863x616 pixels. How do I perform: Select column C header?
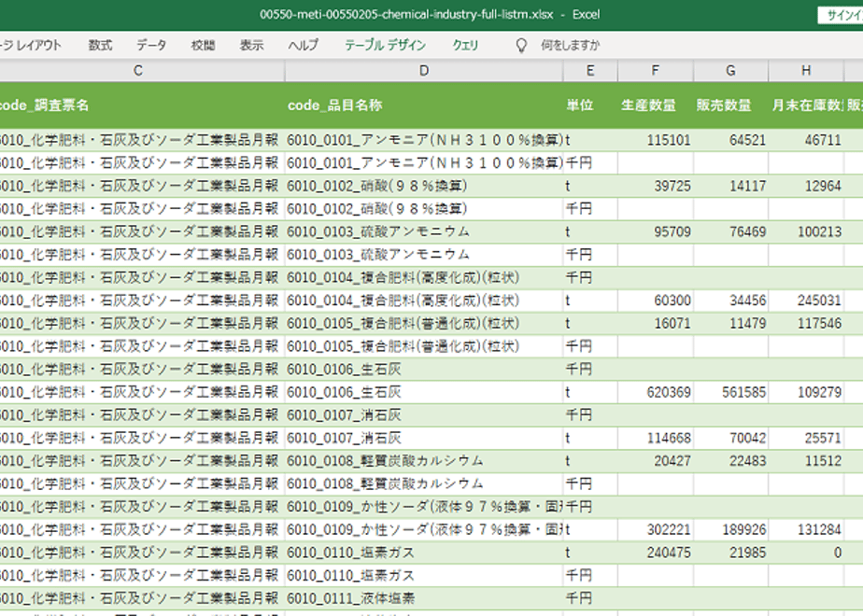(142, 70)
